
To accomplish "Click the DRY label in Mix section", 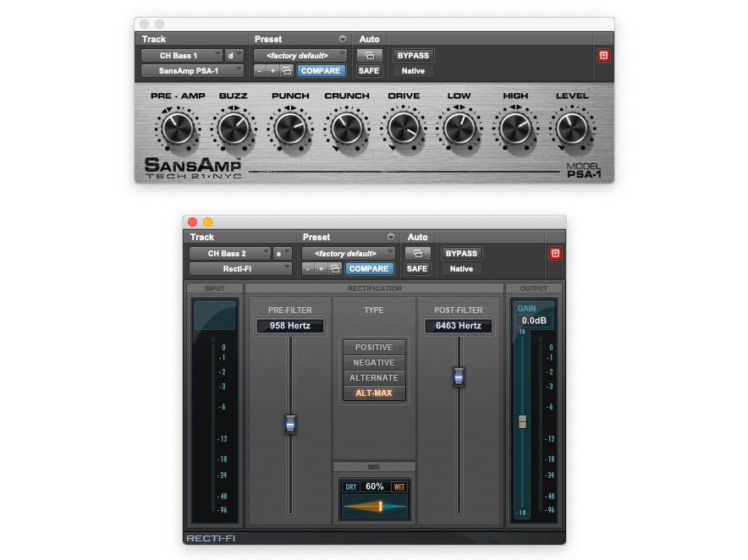I will (351, 487).
